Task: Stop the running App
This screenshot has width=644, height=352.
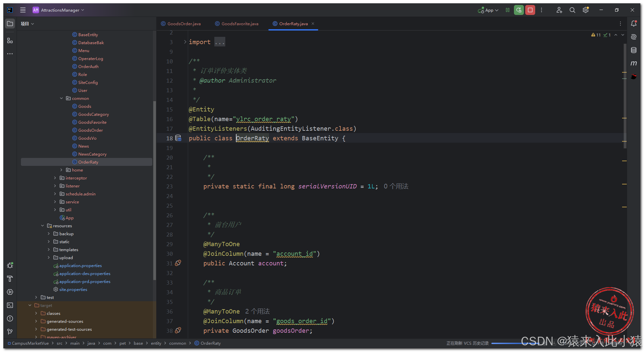Action: pos(530,10)
